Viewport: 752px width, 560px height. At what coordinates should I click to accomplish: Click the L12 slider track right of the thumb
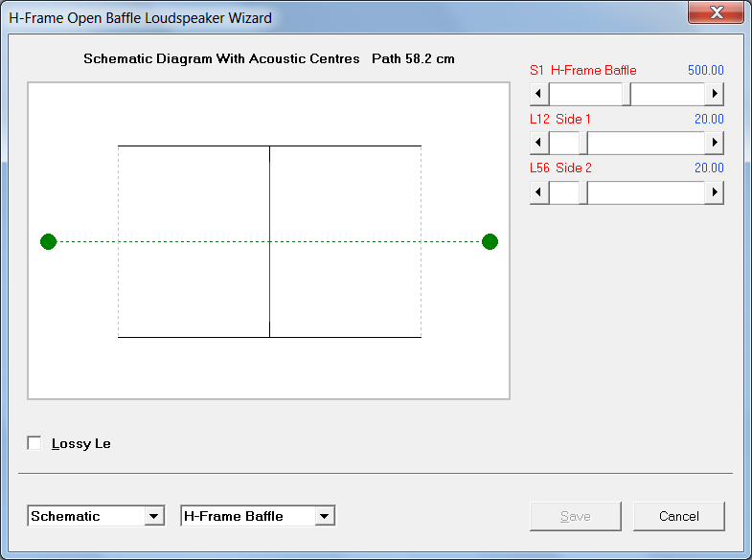646,143
